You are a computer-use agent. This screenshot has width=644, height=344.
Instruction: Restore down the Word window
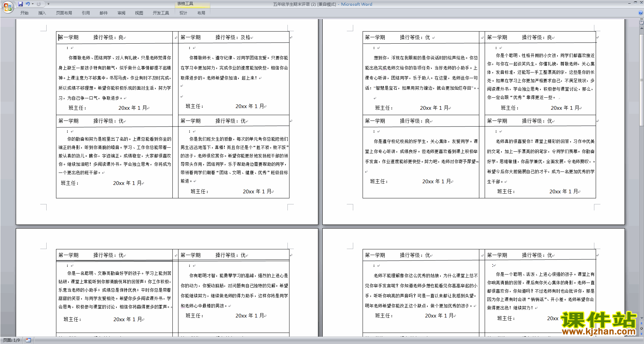click(x=635, y=3)
